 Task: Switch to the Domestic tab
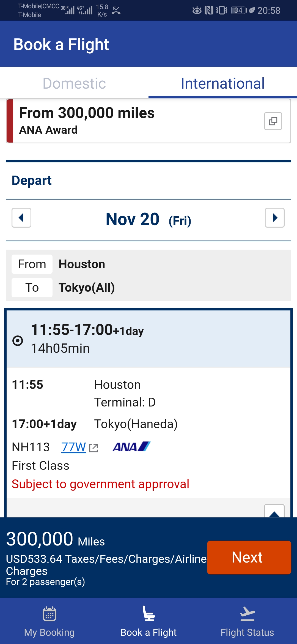point(74,83)
